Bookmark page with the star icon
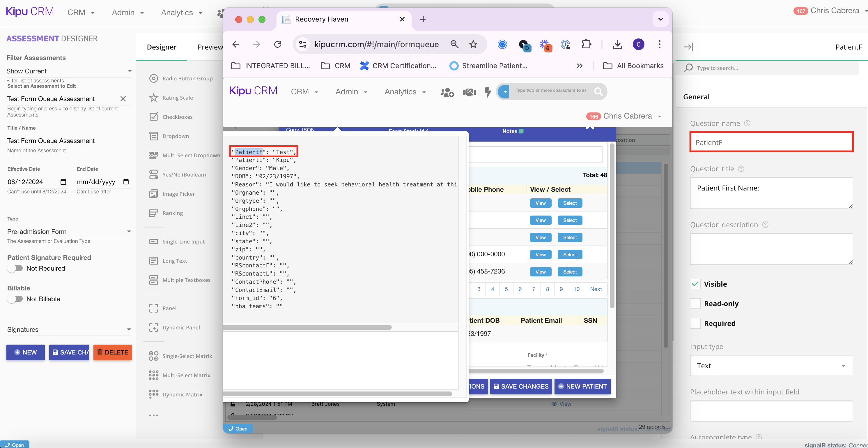The width and height of the screenshot is (868, 448). click(x=473, y=44)
